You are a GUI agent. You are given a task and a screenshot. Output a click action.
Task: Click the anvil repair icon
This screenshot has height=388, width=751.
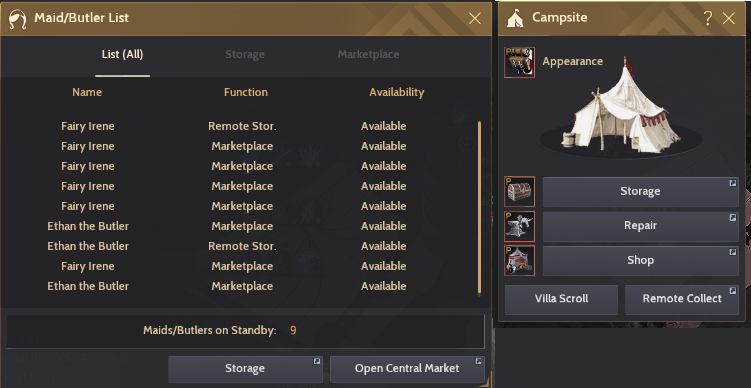coord(519,226)
